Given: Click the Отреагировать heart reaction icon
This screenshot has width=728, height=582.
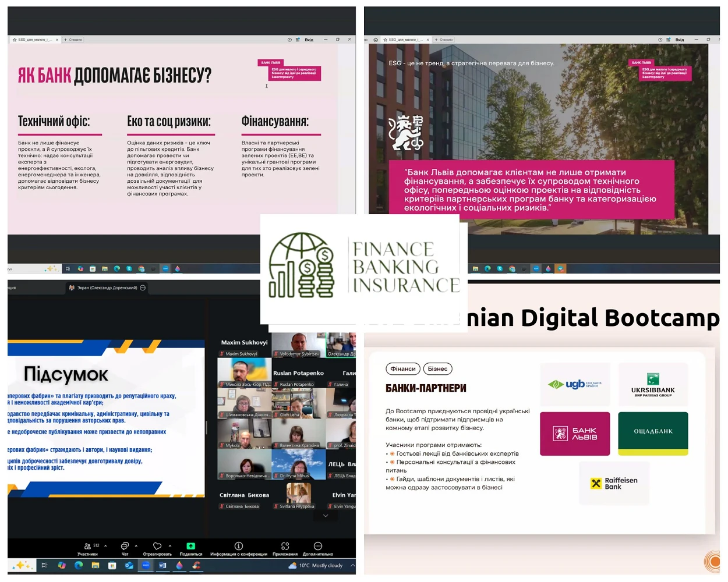Looking at the screenshot, I should (x=157, y=546).
